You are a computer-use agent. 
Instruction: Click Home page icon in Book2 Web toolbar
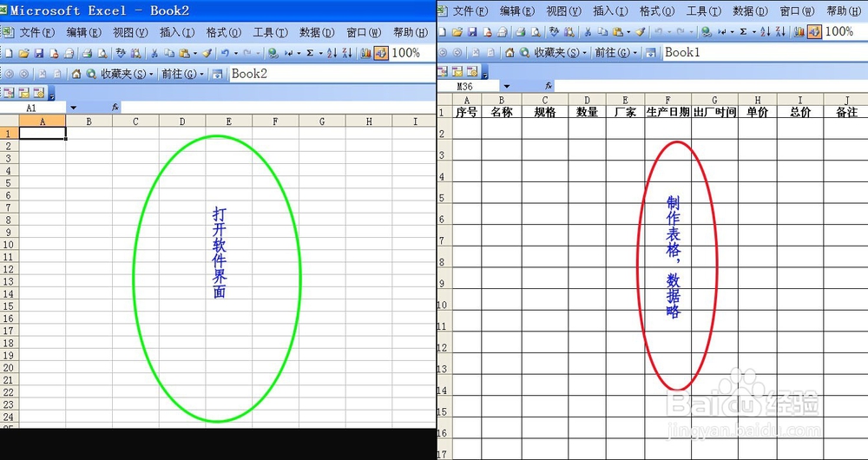point(76,74)
